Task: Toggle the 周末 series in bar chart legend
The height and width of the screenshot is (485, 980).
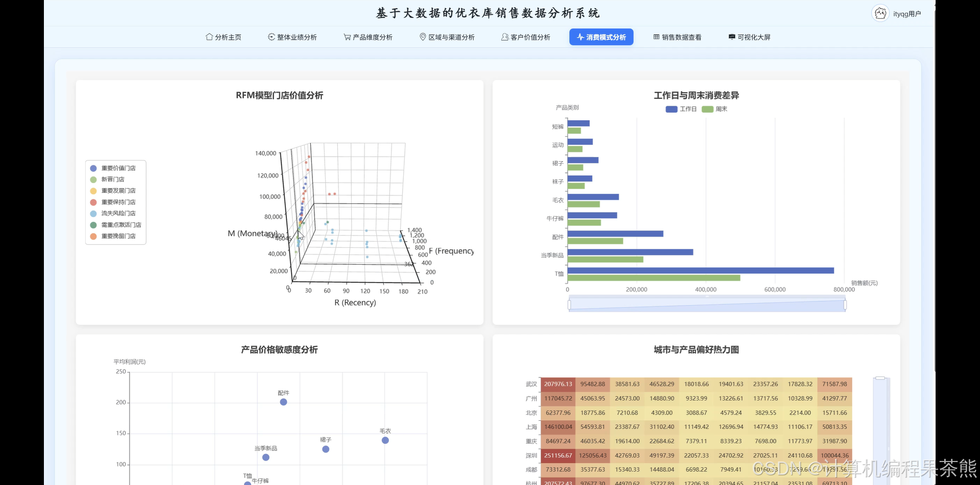Action: pos(715,109)
